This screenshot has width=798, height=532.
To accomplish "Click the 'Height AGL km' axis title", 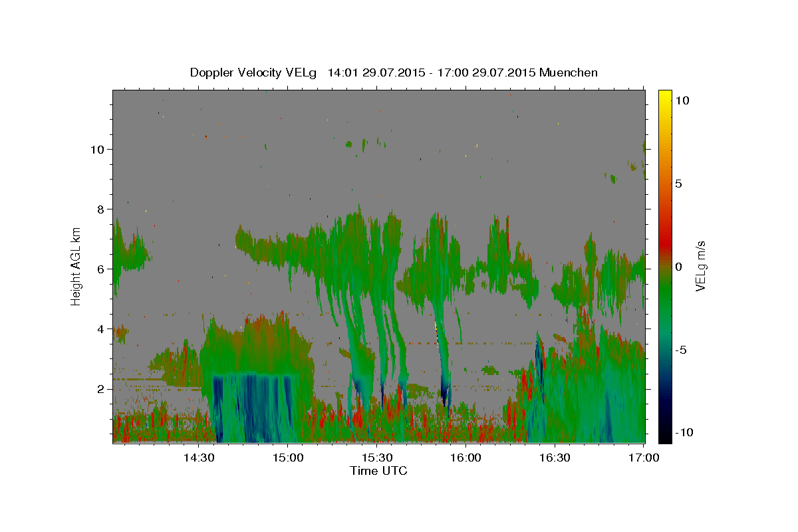I will (x=76, y=266).
